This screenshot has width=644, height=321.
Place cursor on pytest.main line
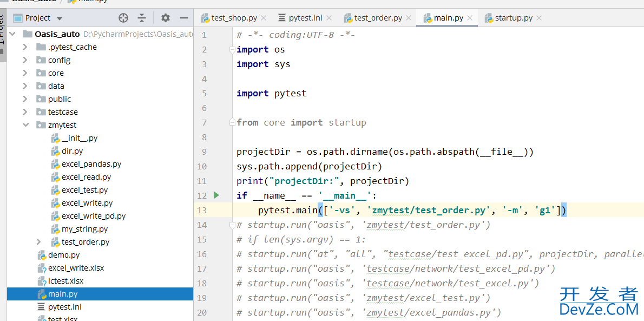coord(412,211)
